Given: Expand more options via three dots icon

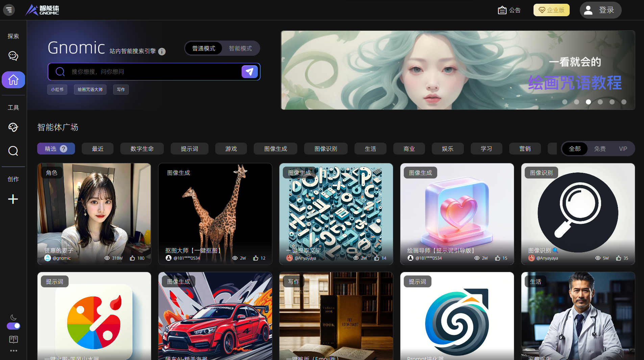Looking at the screenshot, I should click(x=13, y=351).
